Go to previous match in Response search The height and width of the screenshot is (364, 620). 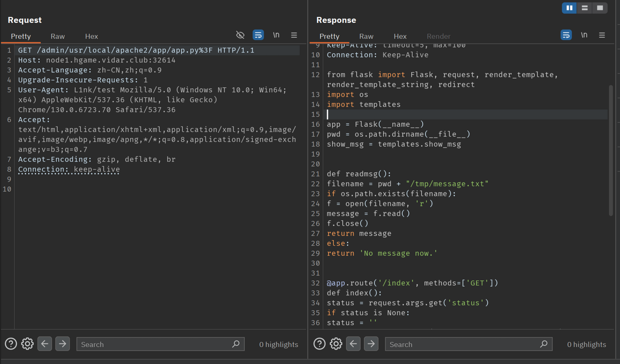[x=353, y=344]
